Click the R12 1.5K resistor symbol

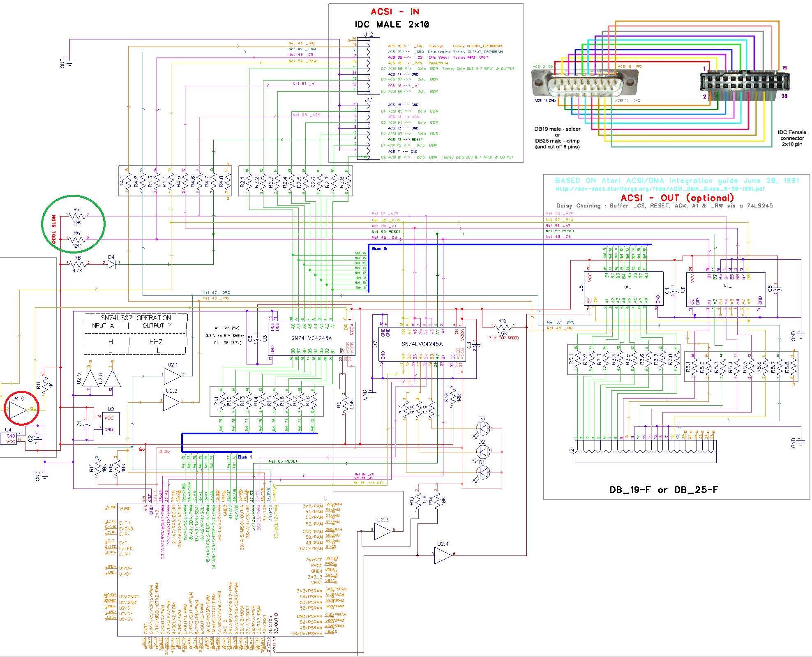click(x=502, y=327)
